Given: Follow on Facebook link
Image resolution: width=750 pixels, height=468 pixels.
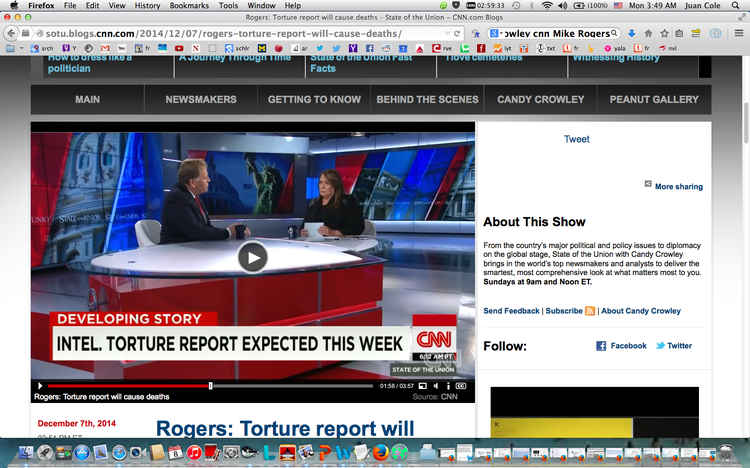Looking at the screenshot, I should tap(621, 345).
